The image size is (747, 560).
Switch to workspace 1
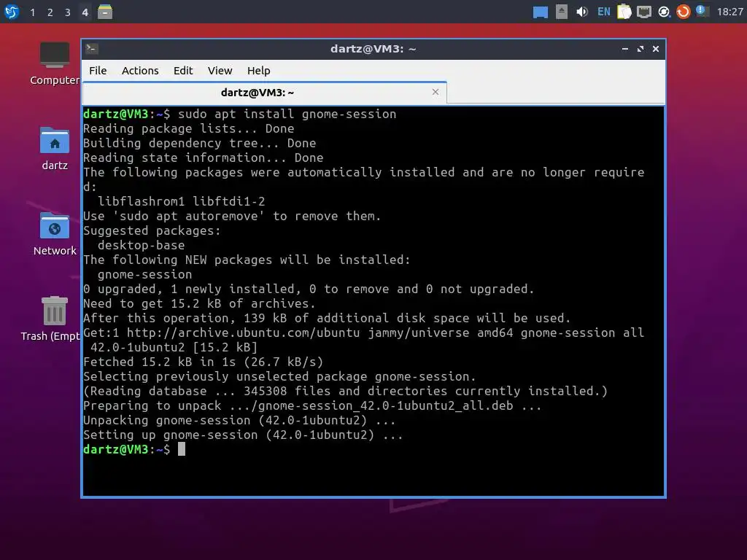(32, 12)
